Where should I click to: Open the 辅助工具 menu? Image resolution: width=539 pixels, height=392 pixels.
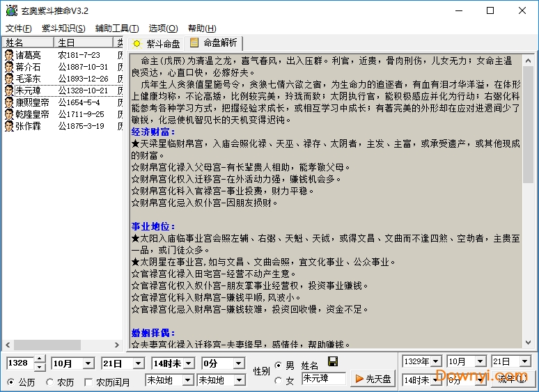click(x=116, y=29)
